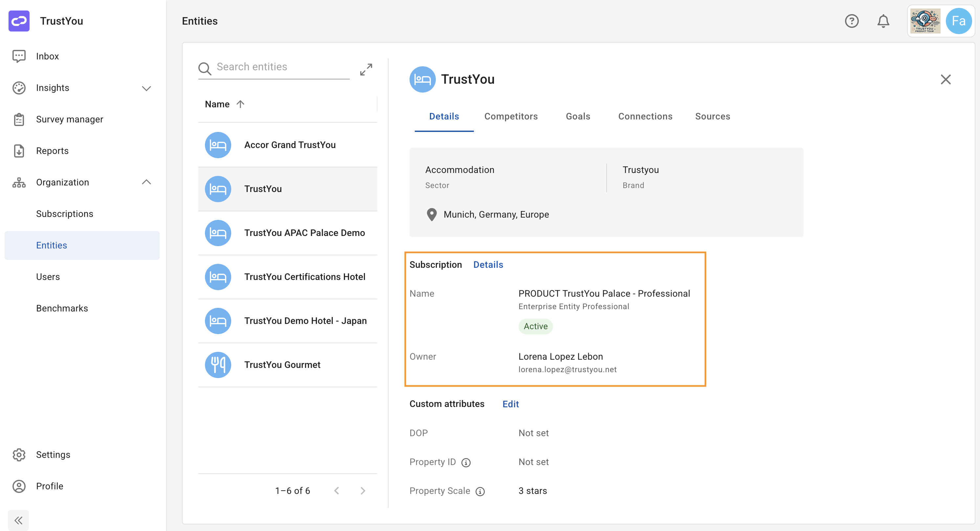980x531 pixels.
Task: Collapse the Organization menu chevron
Action: [146, 182]
